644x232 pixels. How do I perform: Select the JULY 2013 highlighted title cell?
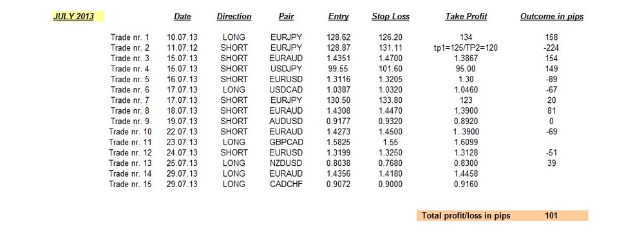tap(79, 17)
